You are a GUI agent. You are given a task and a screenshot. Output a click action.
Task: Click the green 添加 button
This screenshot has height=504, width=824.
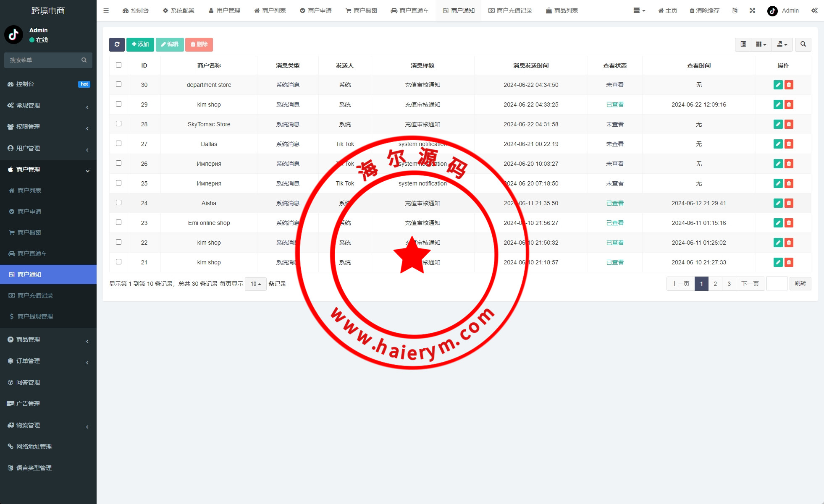pos(140,44)
